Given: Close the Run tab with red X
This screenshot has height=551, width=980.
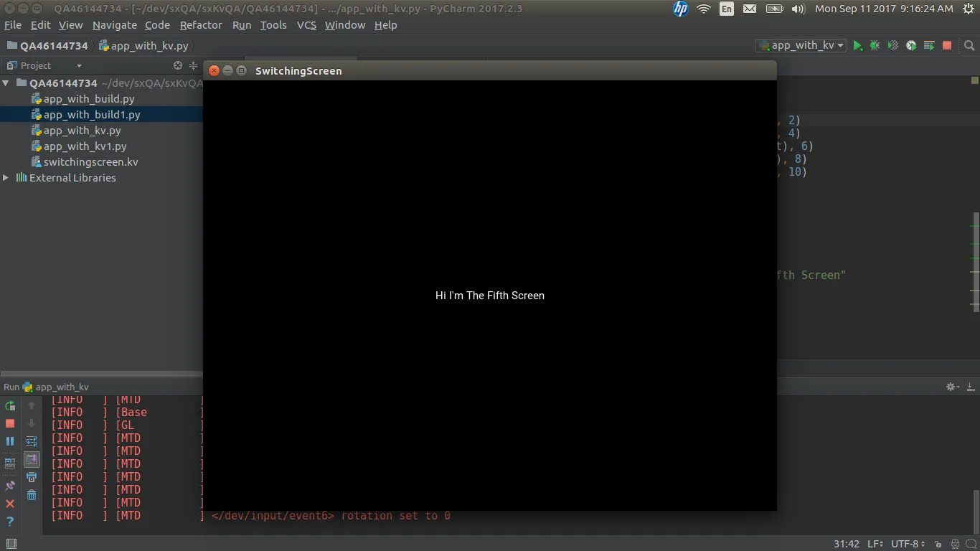Looking at the screenshot, I should click(x=10, y=504).
